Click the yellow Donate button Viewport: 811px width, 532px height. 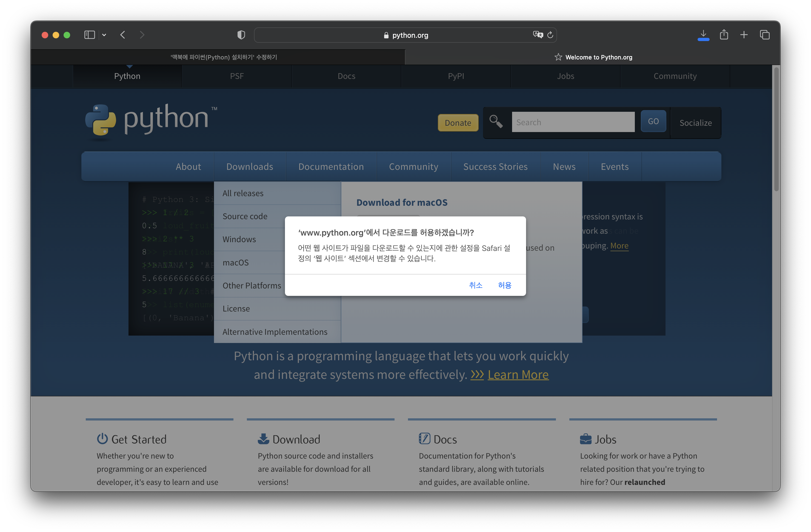pyautogui.click(x=458, y=123)
